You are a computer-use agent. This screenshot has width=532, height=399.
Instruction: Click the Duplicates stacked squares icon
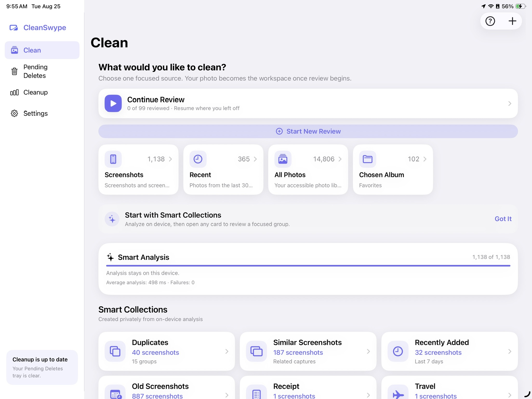(115, 351)
